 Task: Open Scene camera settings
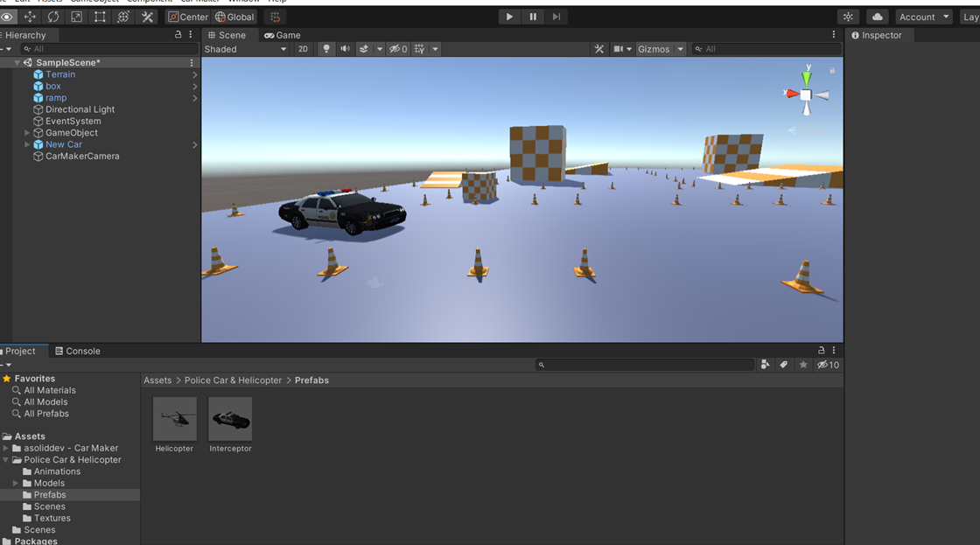point(618,49)
